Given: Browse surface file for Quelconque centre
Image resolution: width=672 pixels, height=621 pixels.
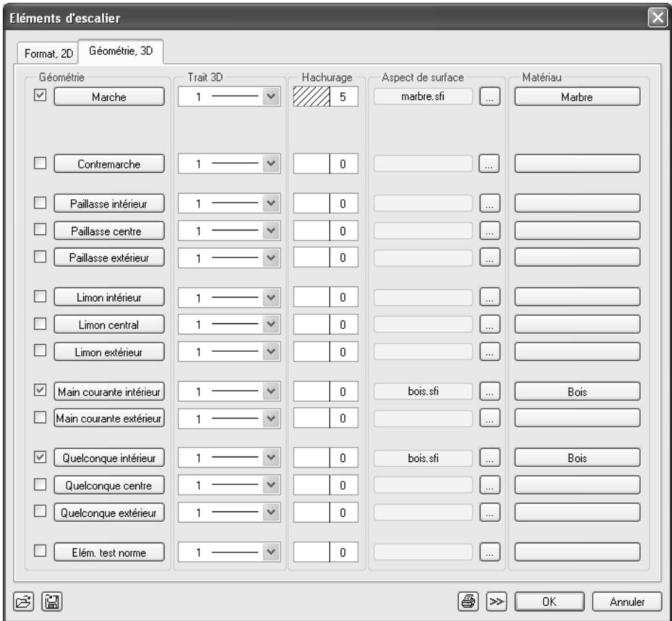Looking at the screenshot, I should tap(489, 485).
